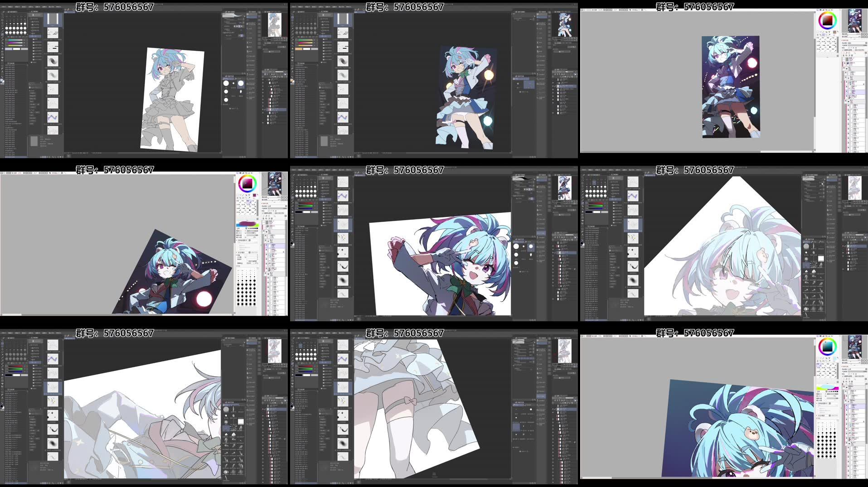Click the navigator thumbnail in the top-right screenshot
The width and height of the screenshot is (868, 487).
tap(855, 20)
